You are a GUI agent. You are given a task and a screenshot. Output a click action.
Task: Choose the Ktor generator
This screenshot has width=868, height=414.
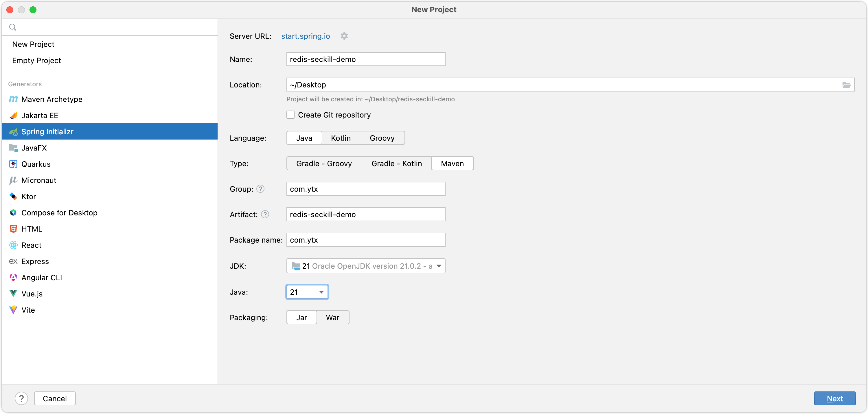(x=28, y=197)
